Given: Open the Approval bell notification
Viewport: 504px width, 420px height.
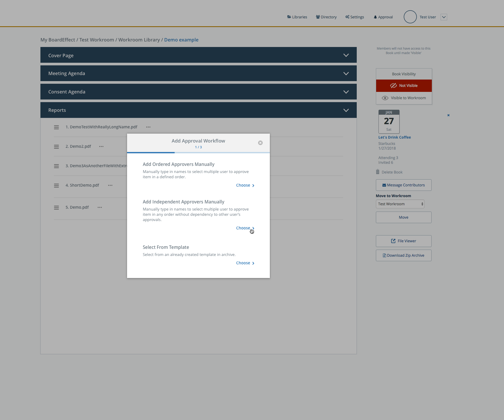Looking at the screenshot, I should pyautogui.click(x=383, y=17).
